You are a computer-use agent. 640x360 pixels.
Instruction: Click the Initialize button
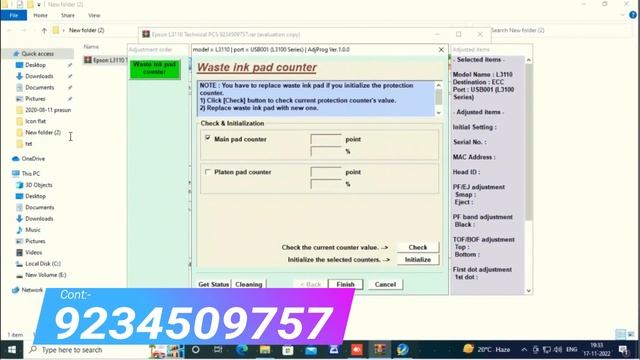[418, 260]
